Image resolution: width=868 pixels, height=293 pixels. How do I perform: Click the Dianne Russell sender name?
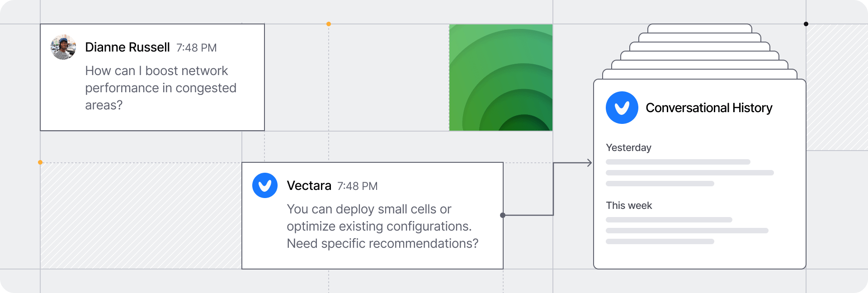click(127, 47)
